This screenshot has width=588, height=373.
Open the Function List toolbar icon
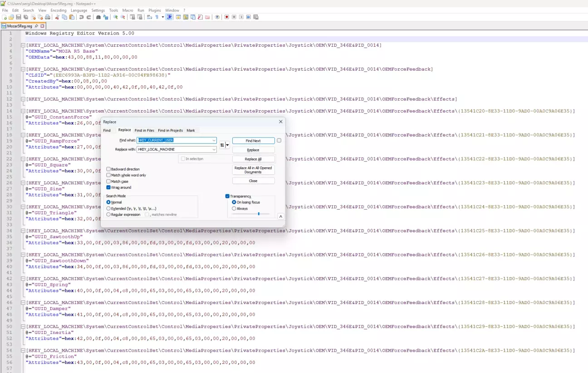[x=200, y=17]
